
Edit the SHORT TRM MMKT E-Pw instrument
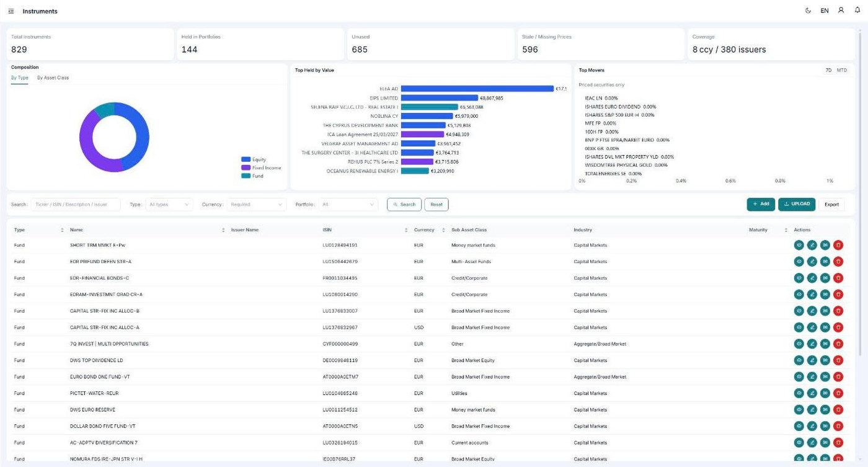[812, 245]
